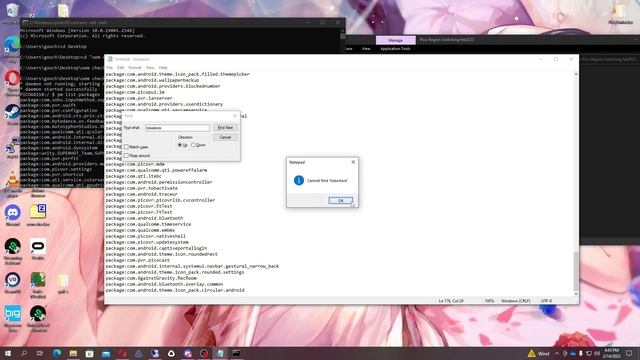Open File Explorer from the taskbar
Image resolution: width=640 pixels, height=360 pixels.
point(73,353)
